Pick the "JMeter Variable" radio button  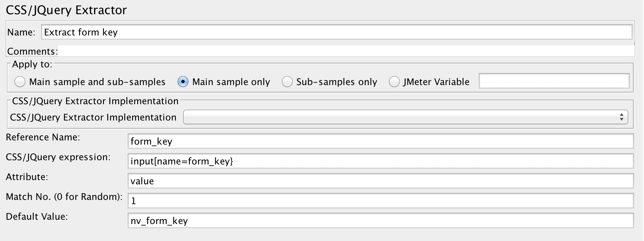click(394, 82)
